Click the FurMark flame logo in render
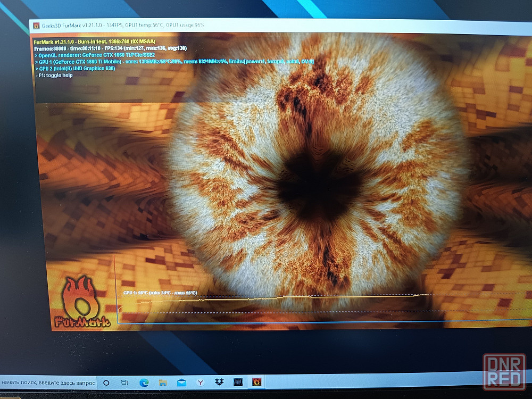The width and height of the screenshot is (532, 399). (x=81, y=302)
